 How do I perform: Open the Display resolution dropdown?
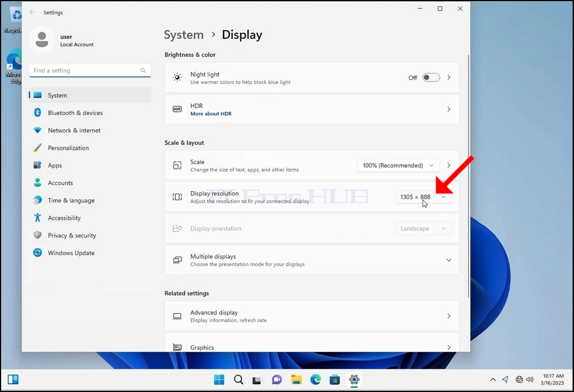[424, 197]
